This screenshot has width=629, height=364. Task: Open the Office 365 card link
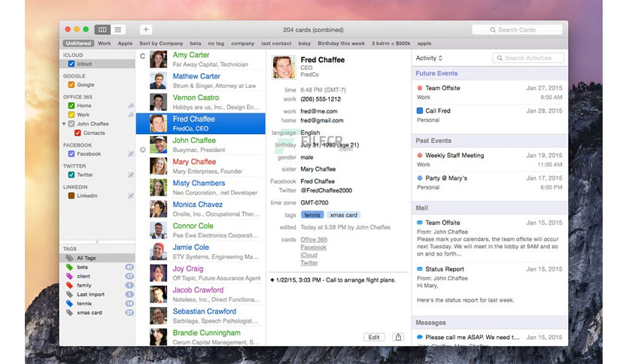314,239
